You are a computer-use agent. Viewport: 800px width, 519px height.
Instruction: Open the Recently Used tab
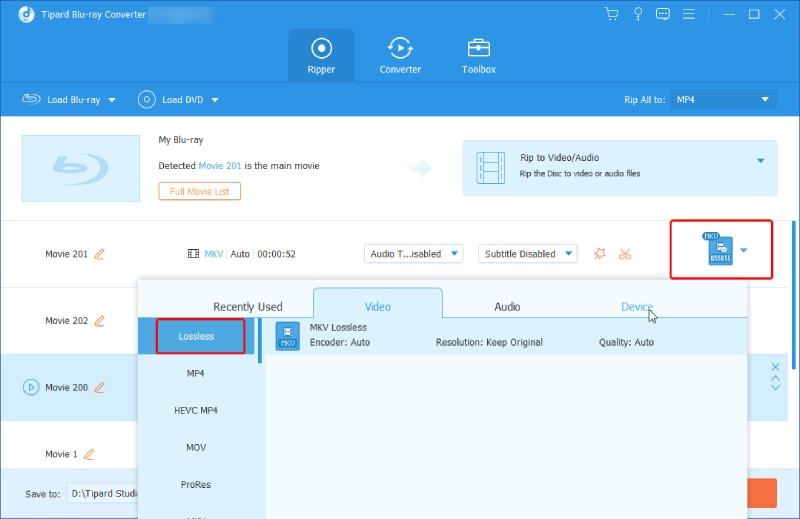click(x=247, y=307)
